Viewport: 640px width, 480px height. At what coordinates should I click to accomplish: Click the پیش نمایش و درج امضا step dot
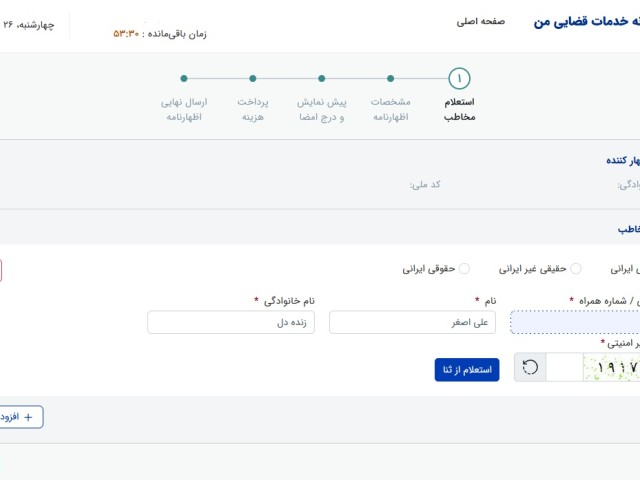(x=321, y=78)
